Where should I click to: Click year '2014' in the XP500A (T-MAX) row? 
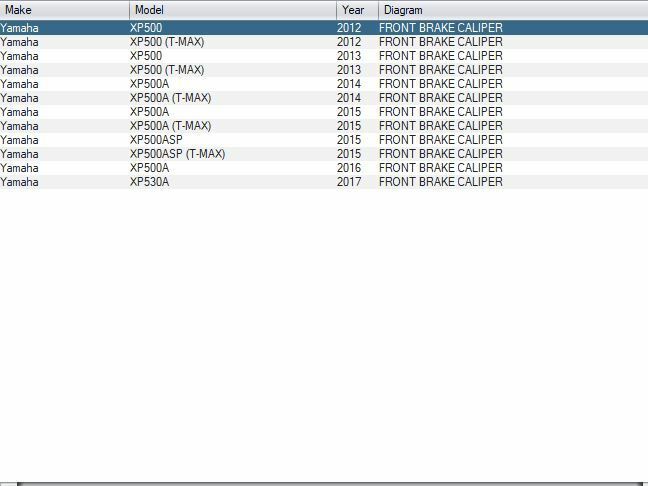(349, 98)
